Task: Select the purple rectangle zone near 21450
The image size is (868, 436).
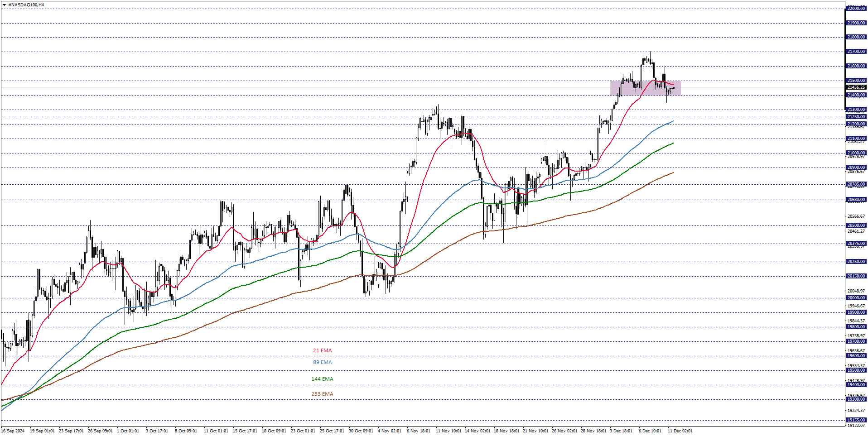Action: tap(646, 88)
